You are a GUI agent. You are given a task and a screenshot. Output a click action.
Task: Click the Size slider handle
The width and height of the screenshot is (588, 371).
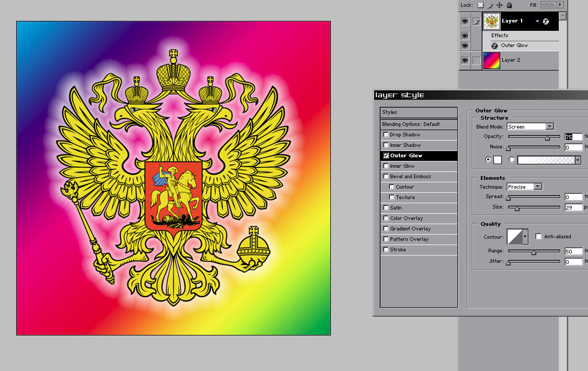point(517,208)
